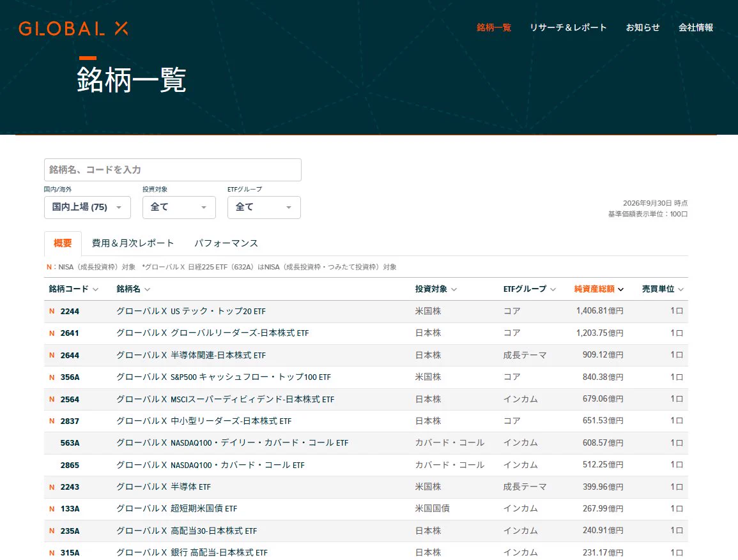This screenshot has width=738, height=560.
Task: Sort by 銘柄コード column header
Action: [73, 289]
